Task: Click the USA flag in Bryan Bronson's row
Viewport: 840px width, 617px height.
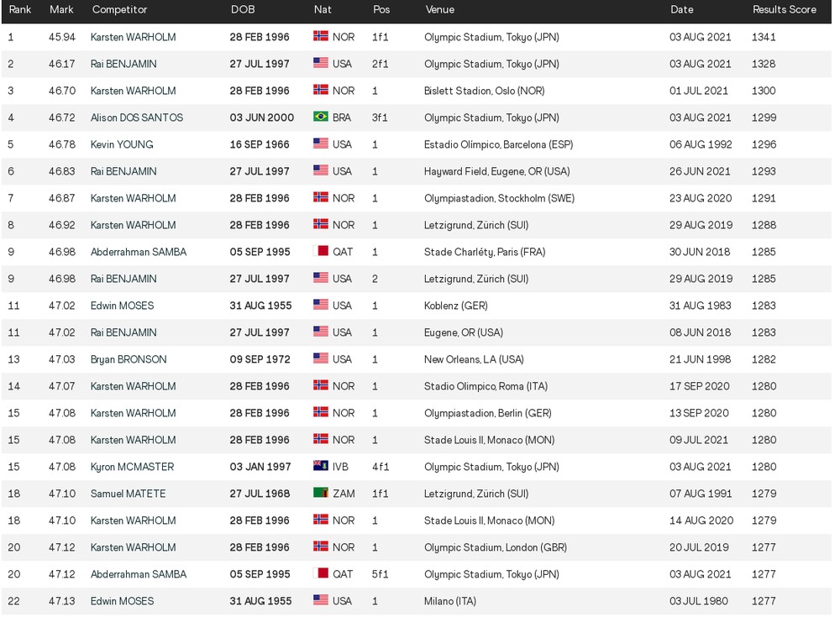Action: coord(321,359)
